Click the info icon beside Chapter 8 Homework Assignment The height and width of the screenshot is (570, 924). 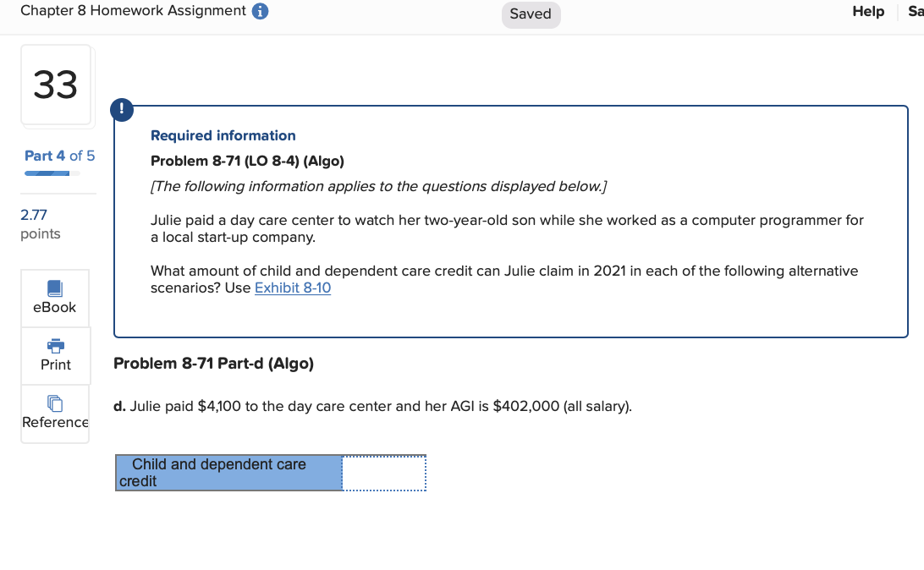click(x=260, y=11)
